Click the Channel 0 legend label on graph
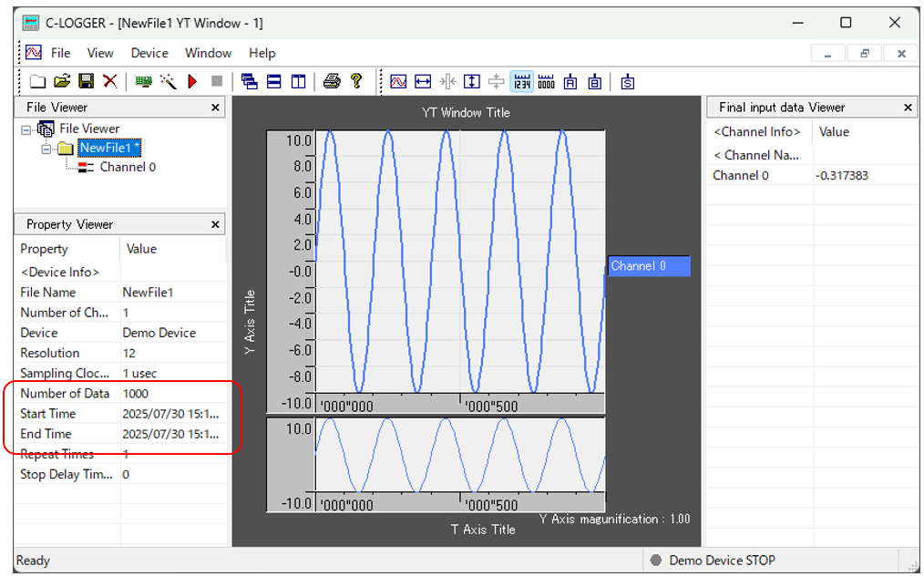Viewport: 924px width, 577px height. click(648, 266)
